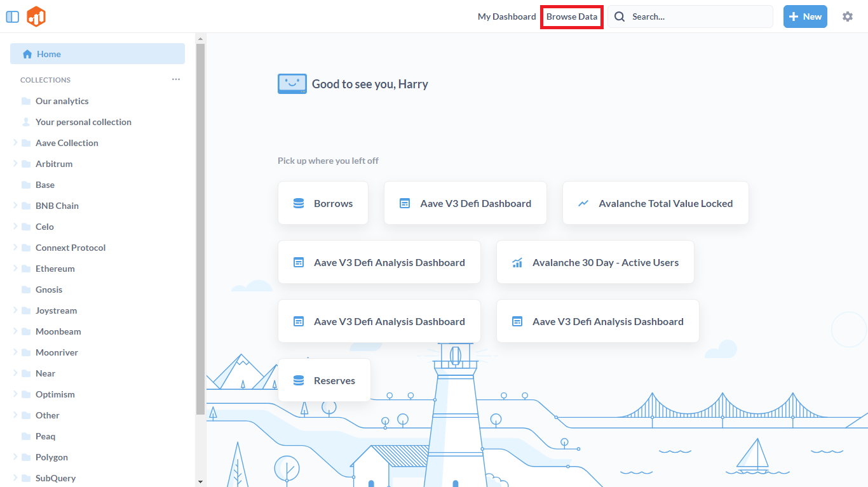Click the bar chart icon on Avalanche 30 Day - Active Users
Viewport: 868px width, 487px height.
tap(517, 262)
